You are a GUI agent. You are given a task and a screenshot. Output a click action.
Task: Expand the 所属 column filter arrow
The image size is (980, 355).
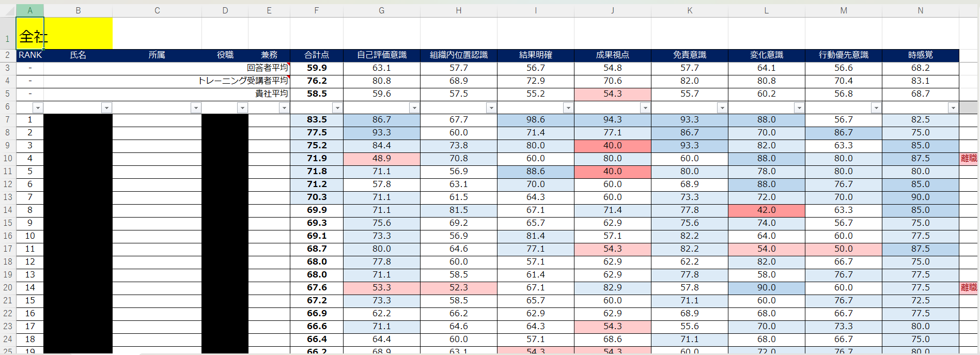196,107
